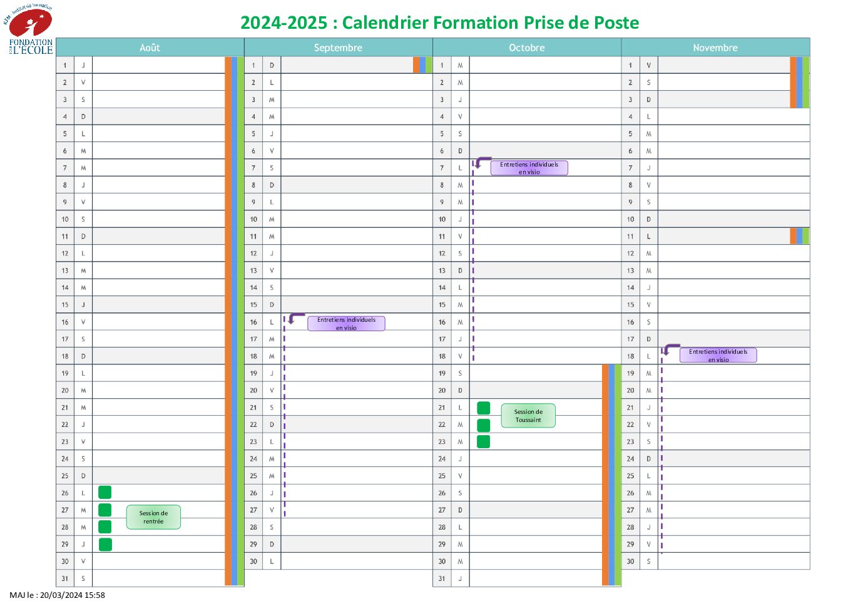Click the green square on 29 August

click(x=105, y=544)
